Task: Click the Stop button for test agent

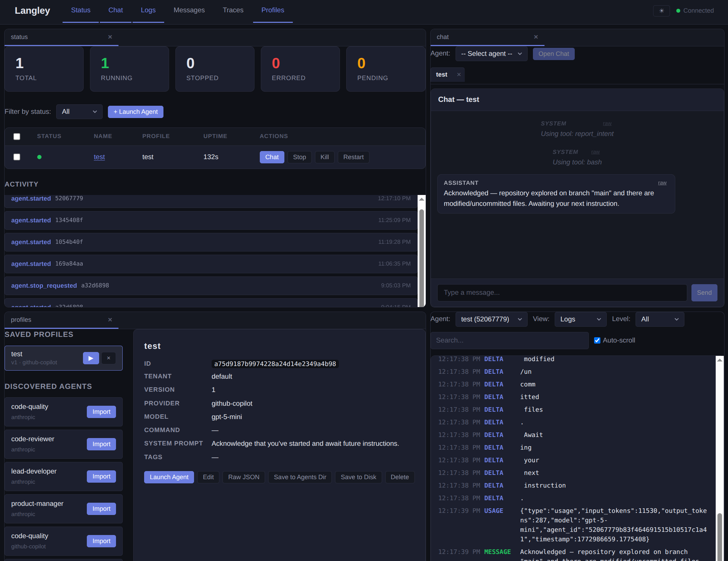Action: (x=299, y=157)
